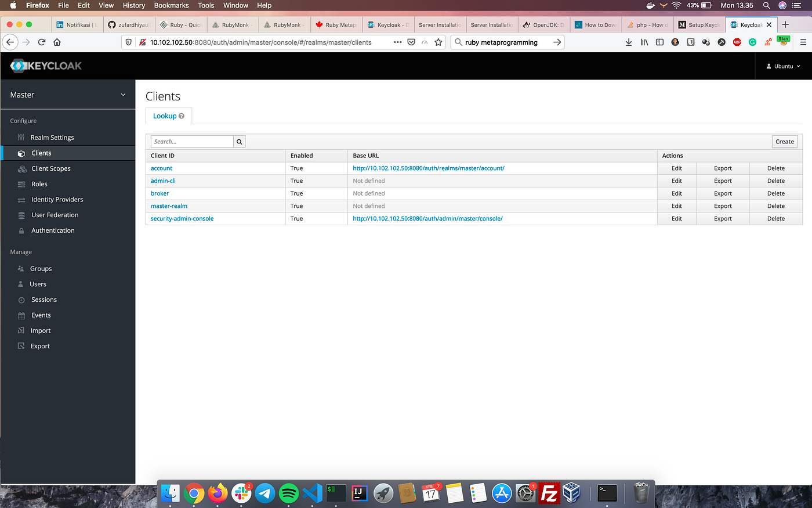Open the account Base URL link
Viewport: 812px width, 508px height.
pos(429,168)
